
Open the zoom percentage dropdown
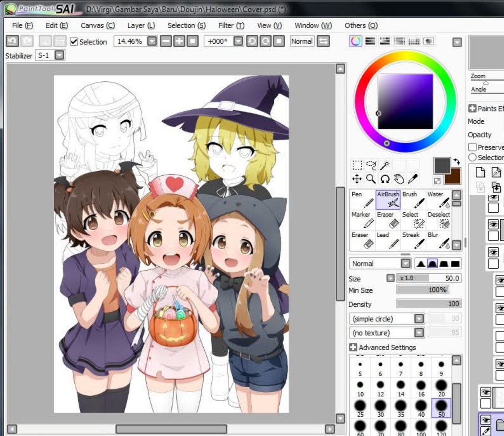point(152,41)
